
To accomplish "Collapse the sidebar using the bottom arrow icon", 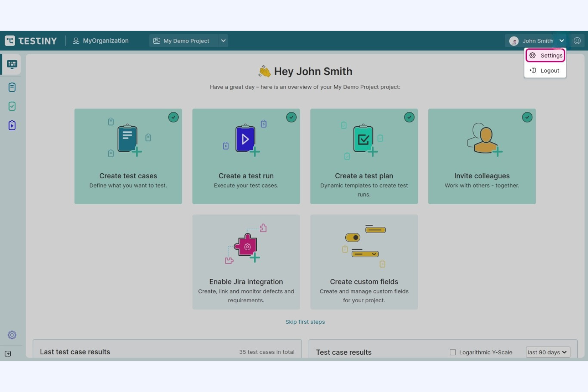I will pos(8,353).
